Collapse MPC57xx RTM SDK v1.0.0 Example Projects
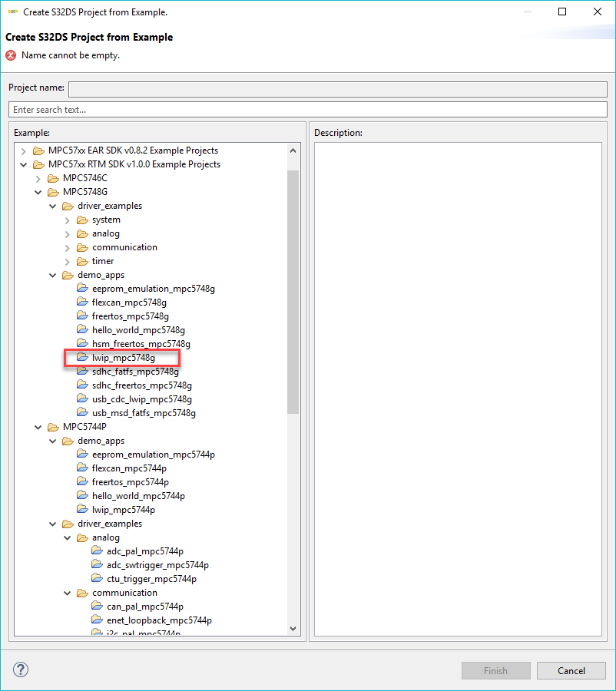 (23, 165)
